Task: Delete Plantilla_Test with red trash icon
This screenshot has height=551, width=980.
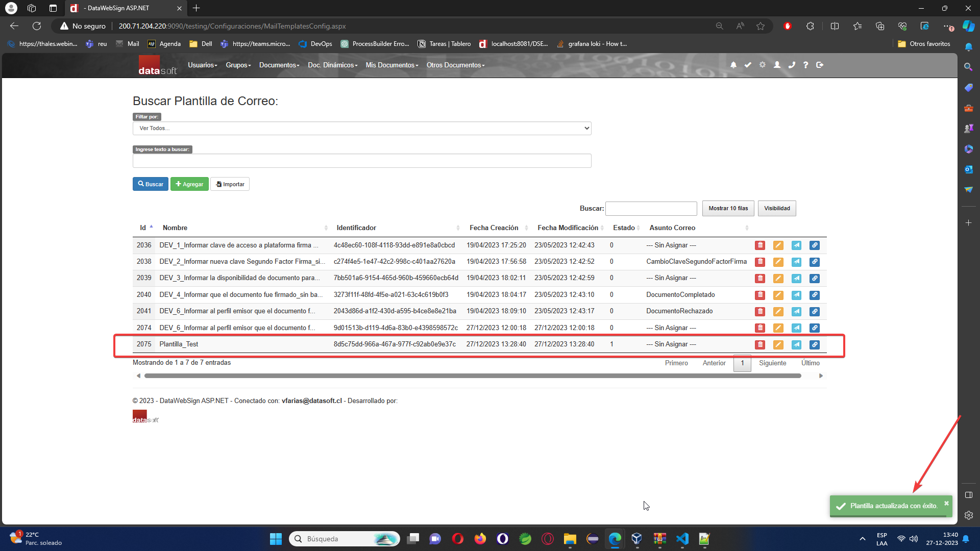Action: [760, 344]
